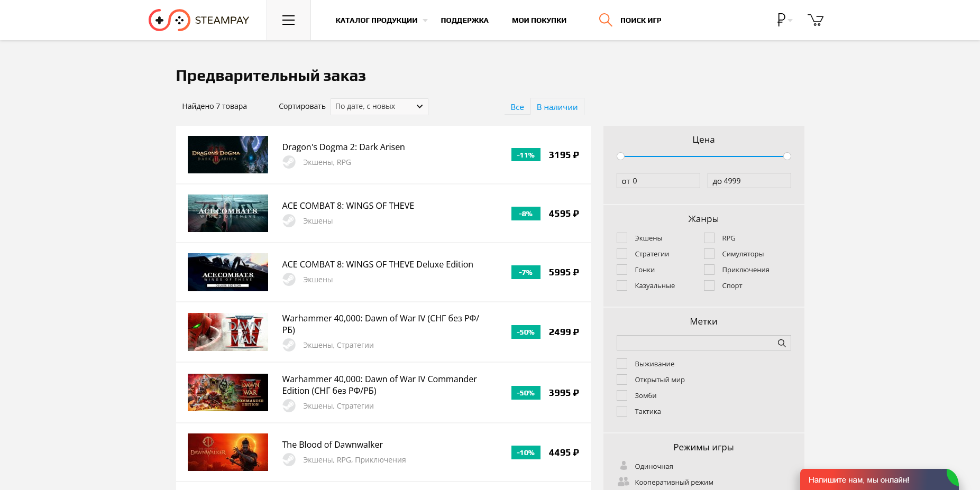Open The Blood of Dawnwalker title link

(332, 445)
